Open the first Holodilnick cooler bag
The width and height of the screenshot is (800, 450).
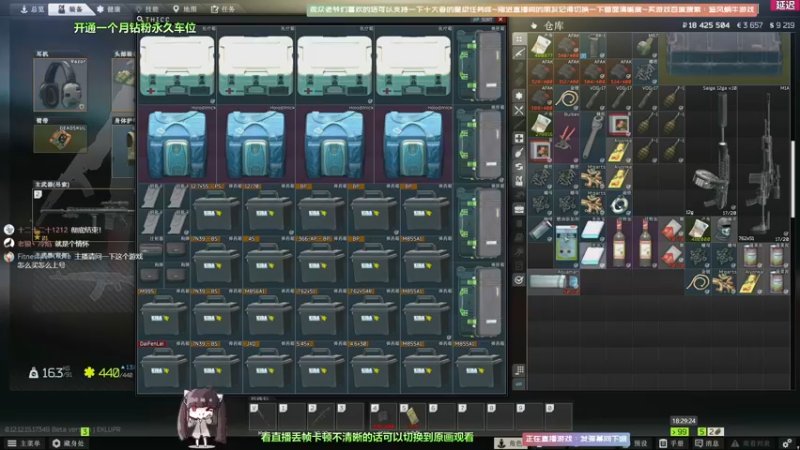[177, 144]
